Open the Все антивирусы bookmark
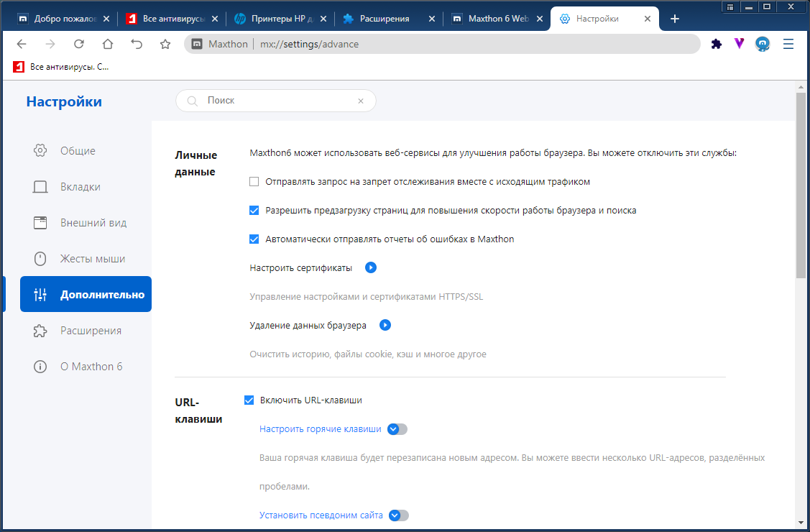The height and width of the screenshot is (532, 810). [x=61, y=67]
